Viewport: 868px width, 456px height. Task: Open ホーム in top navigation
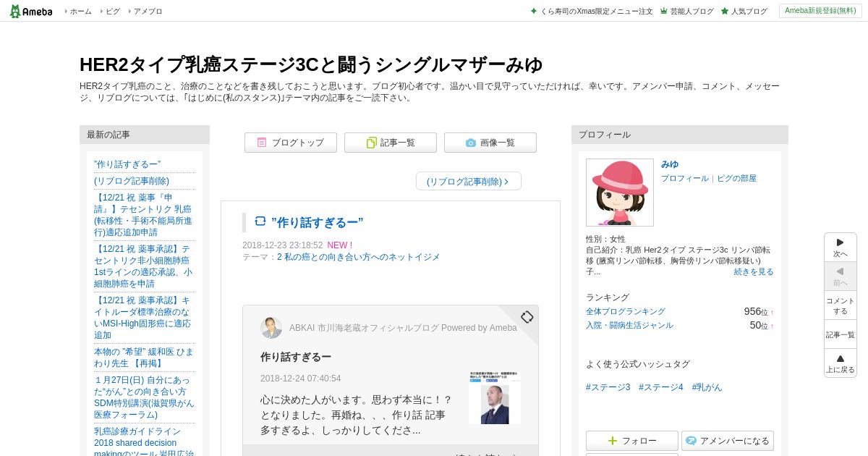pos(80,11)
